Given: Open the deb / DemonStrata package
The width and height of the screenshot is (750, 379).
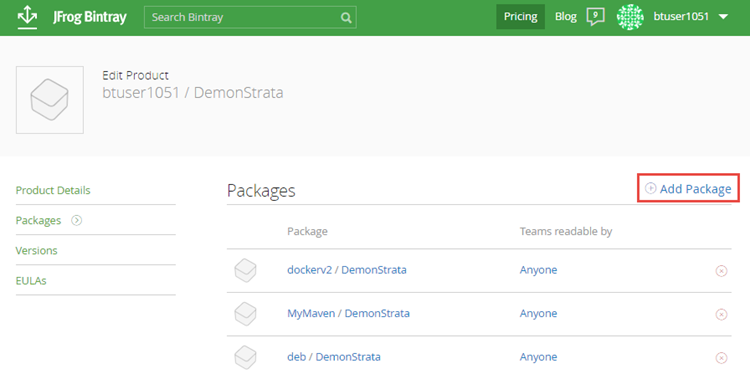Looking at the screenshot, I should coord(334,357).
